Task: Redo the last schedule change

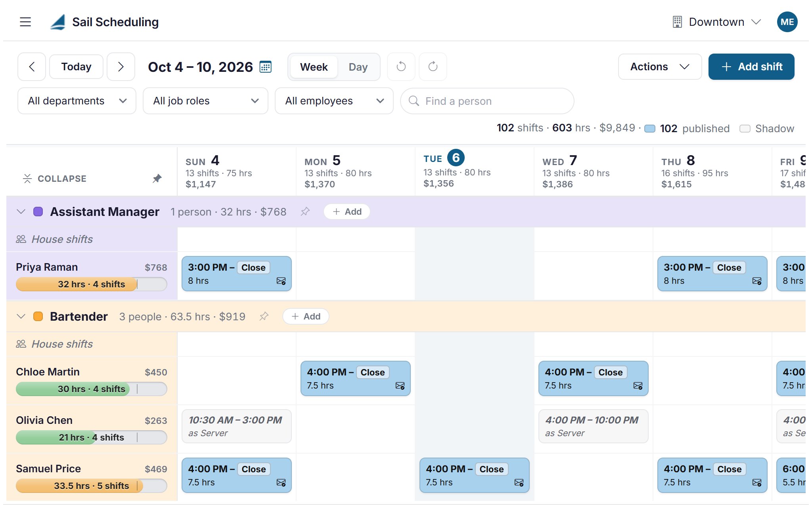Action: [x=433, y=67]
